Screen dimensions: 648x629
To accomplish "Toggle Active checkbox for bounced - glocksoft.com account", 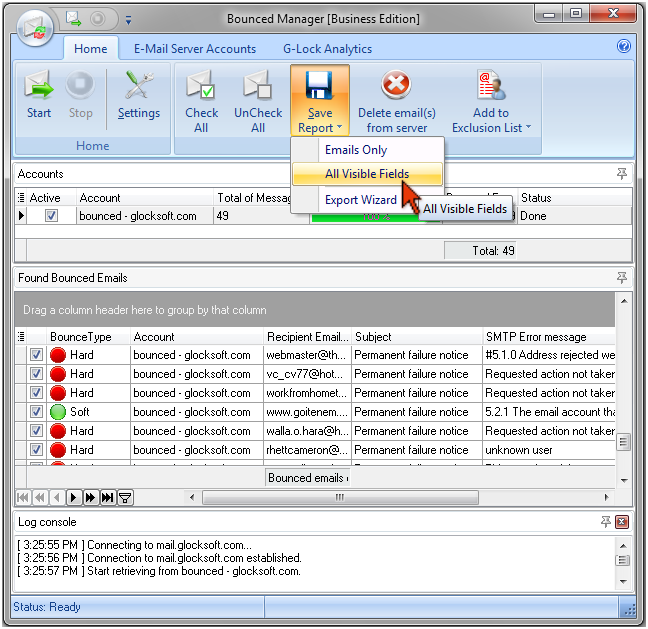I will tap(51, 216).
